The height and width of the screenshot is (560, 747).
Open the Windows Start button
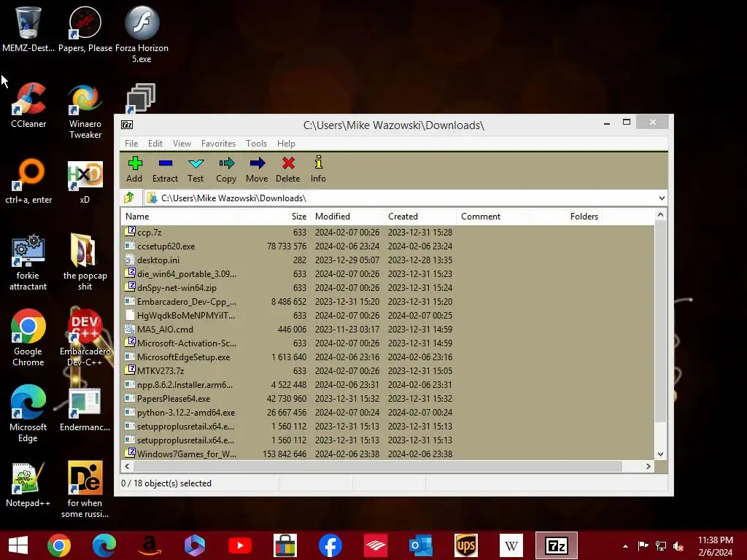pyautogui.click(x=18, y=545)
